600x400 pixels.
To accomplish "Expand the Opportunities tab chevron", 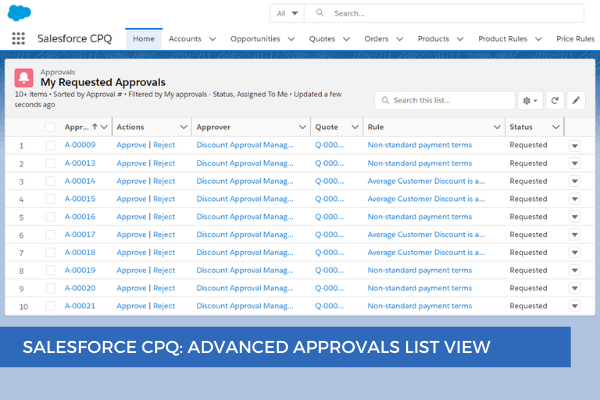I will point(291,39).
